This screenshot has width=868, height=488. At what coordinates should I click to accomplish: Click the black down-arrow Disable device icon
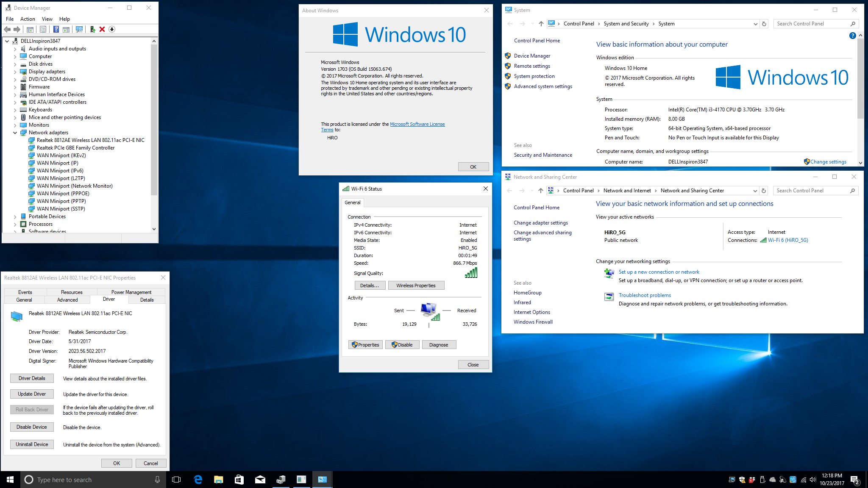click(x=112, y=29)
